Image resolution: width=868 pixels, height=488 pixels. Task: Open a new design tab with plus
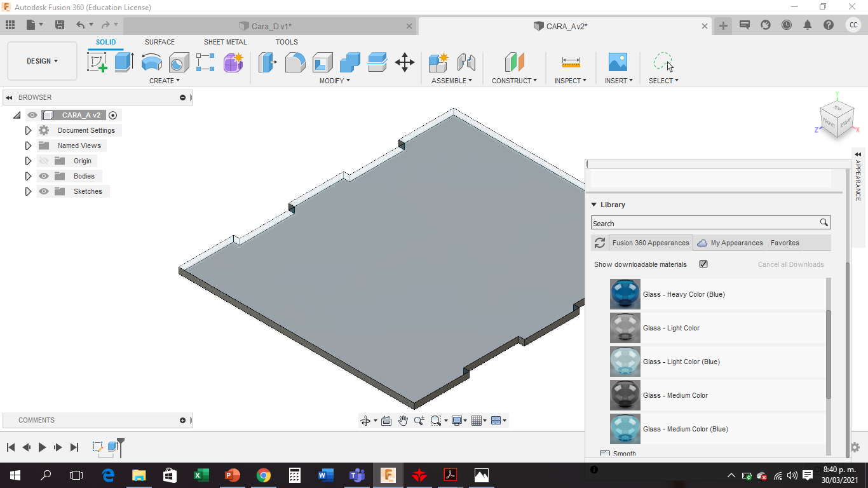[723, 25]
